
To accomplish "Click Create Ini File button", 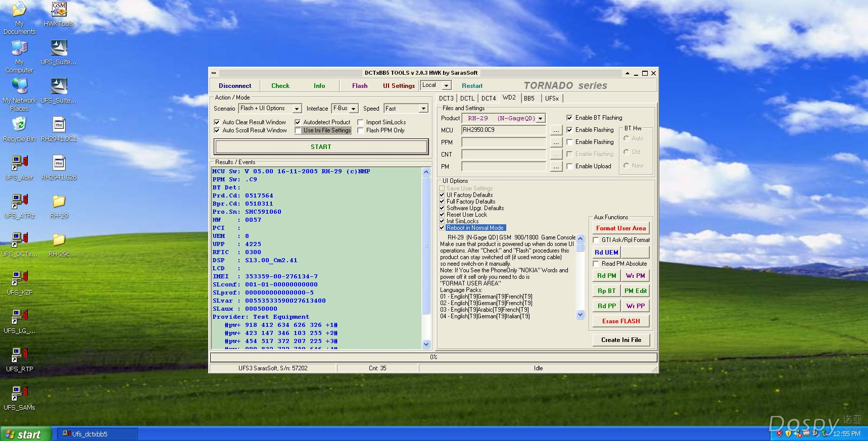I will coord(621,340).
